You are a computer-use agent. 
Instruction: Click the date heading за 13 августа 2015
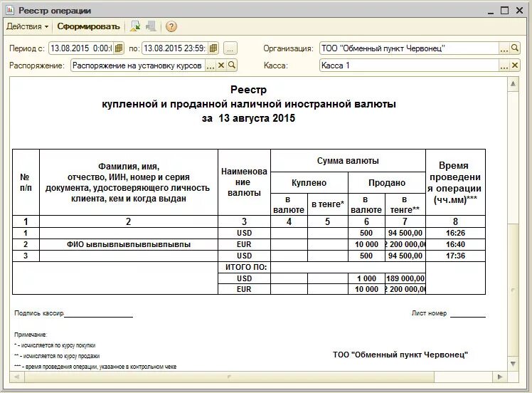249,118
